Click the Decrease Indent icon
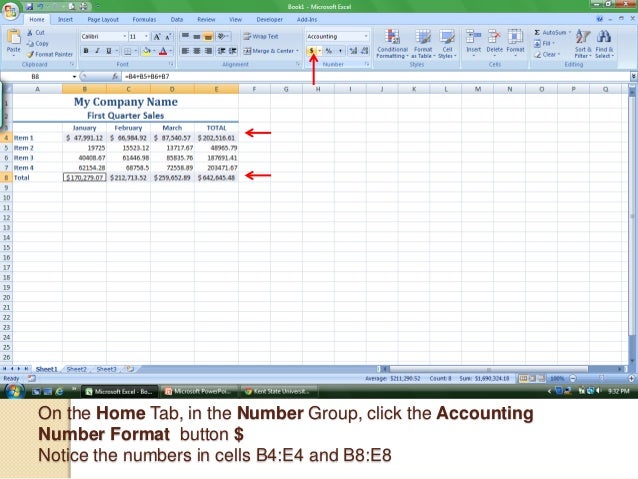 (x=221, y=51)
